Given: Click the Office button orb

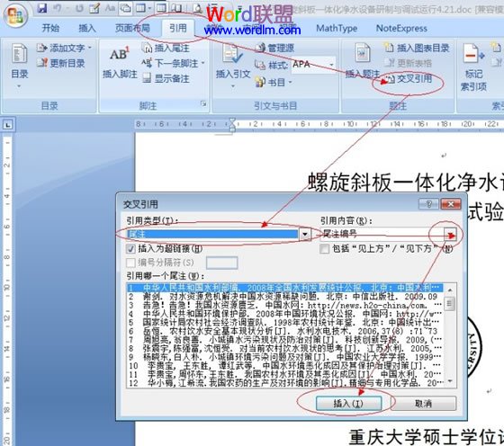Looking at the screenshot, I should click(x=14, y=14).
